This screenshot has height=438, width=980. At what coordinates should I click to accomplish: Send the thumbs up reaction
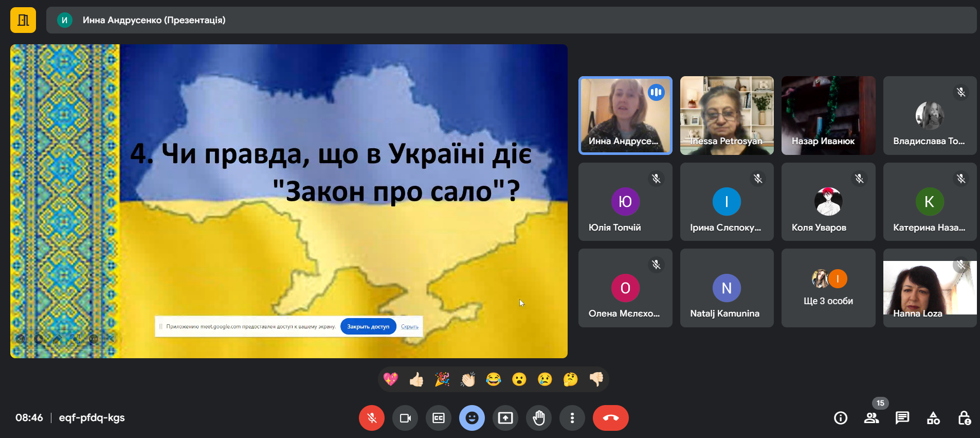pyautogui.click(x=416, y=380)
